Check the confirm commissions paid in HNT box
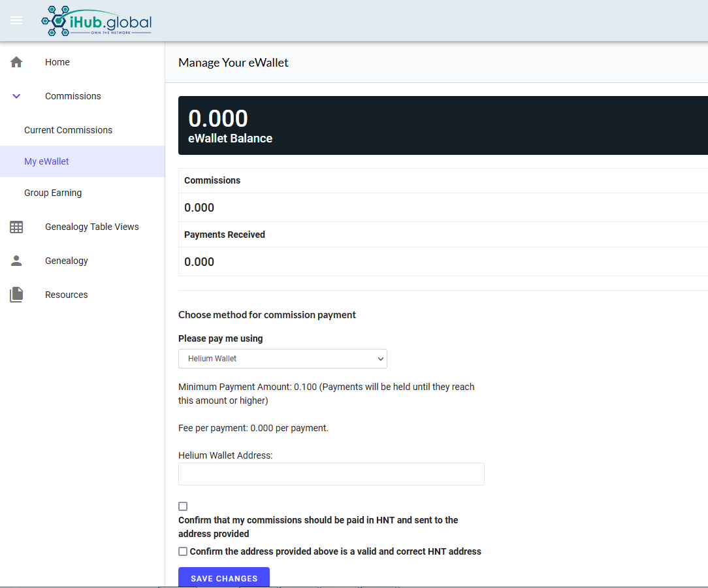 click(x=183, y=506)
